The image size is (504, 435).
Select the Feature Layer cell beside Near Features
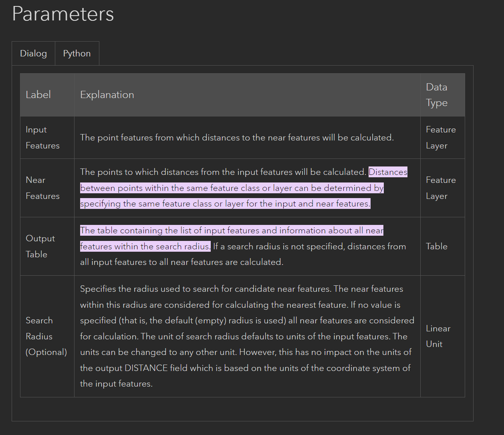[x=441, y=188]
